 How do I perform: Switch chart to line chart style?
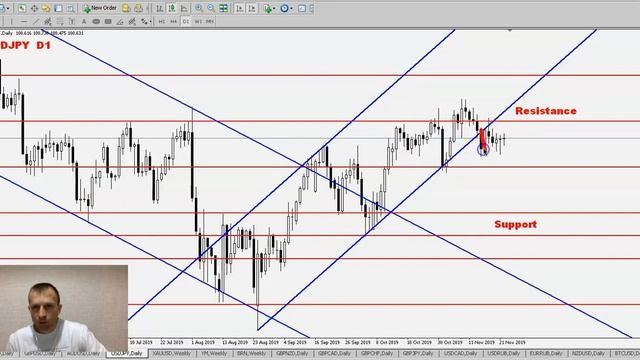click(184, 8)
